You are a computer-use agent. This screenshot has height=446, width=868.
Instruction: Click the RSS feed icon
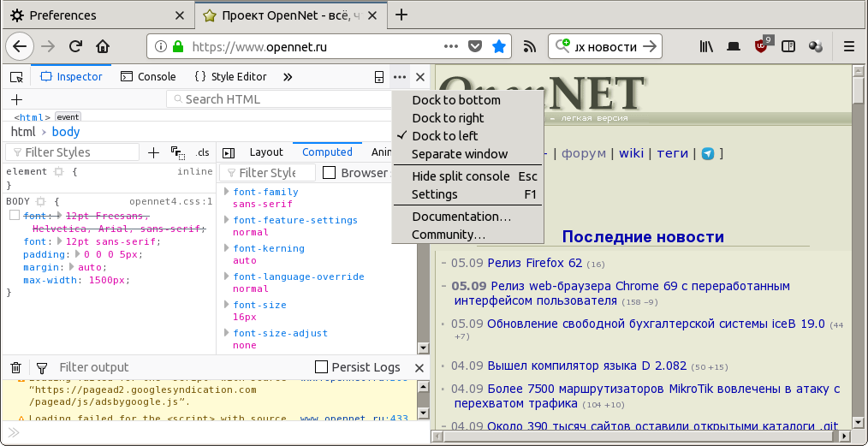click(530, 46)
